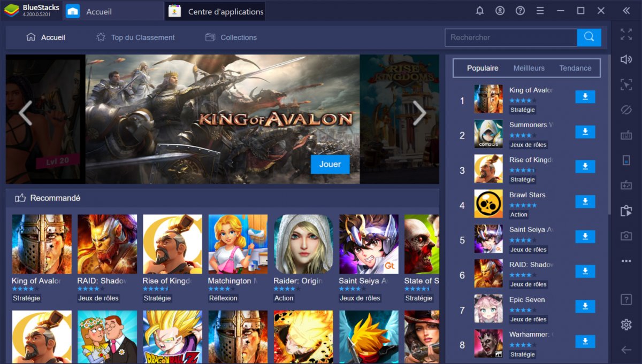Click the Réflexion tag under Matchington
Screen dimensions: 642x364
223,298
